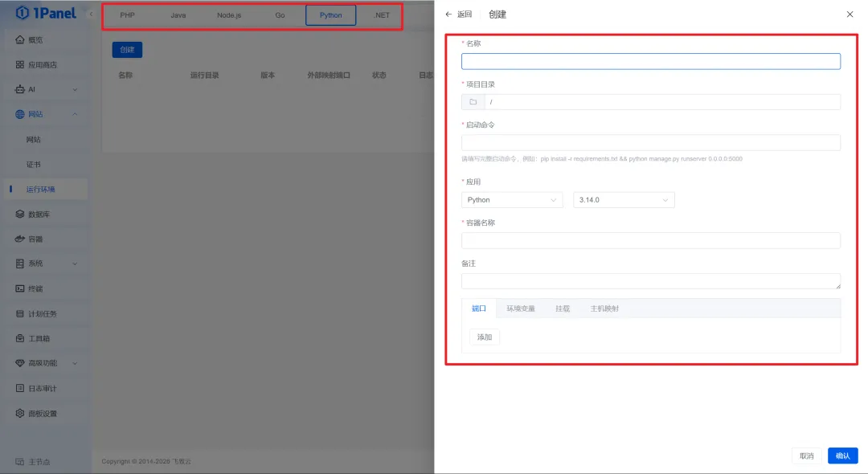
Task: Collapse the sidebar with arrow icon
Action: 91,14
